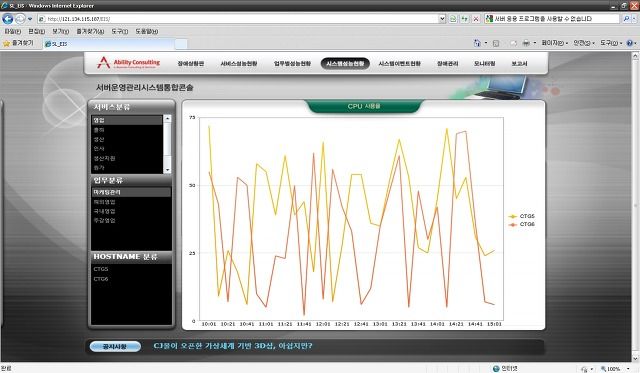Screen dimensions: 640x373
Task: Open the star 즐겨찾기 favorites button
Action: tap(18, 43)
